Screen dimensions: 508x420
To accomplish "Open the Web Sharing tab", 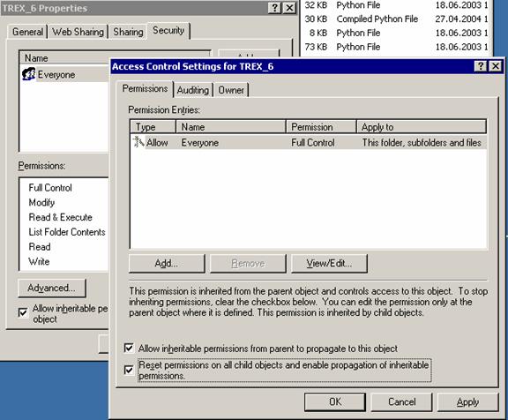I will click(78, 32).
